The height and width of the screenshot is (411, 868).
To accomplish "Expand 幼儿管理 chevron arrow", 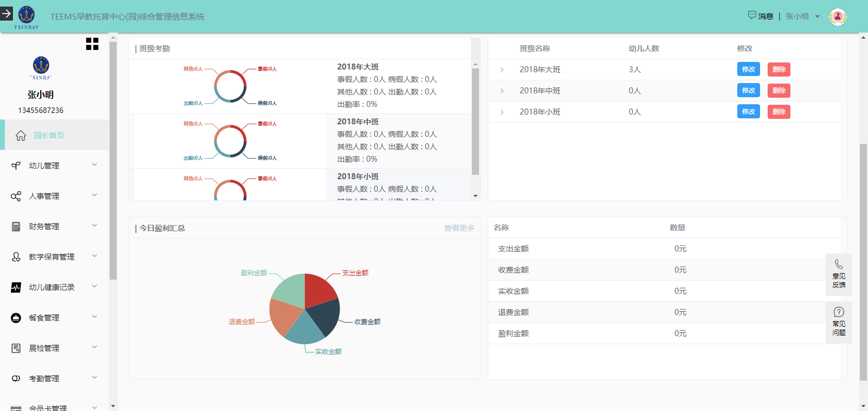I will pos(94,165).
